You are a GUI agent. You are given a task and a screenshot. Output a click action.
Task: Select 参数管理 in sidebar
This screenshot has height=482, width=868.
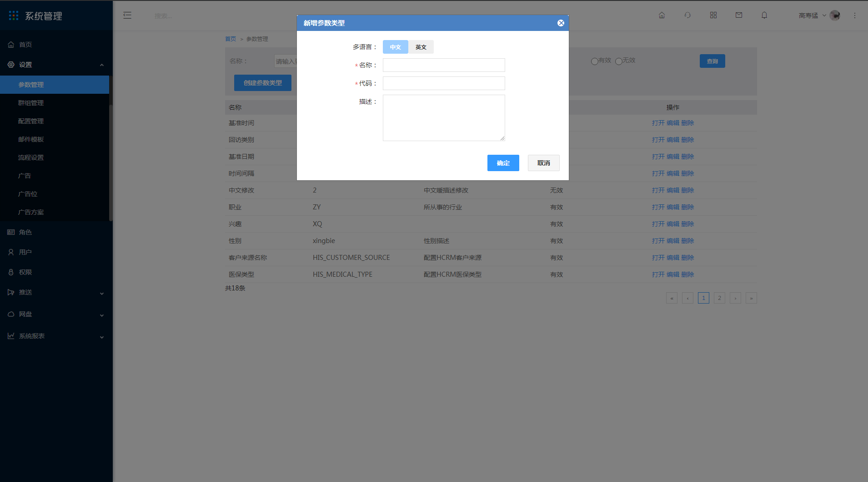point(55,85)
